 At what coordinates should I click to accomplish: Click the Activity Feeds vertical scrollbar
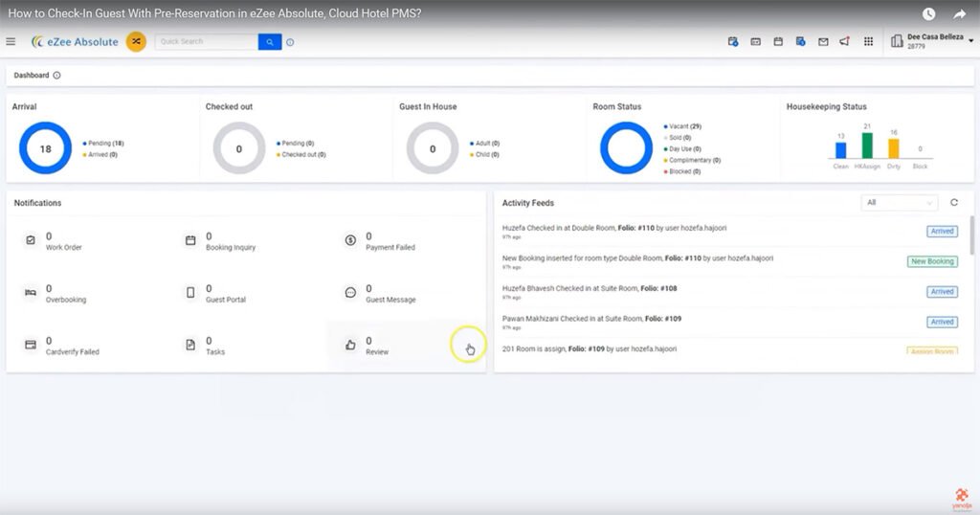[971, 235]
